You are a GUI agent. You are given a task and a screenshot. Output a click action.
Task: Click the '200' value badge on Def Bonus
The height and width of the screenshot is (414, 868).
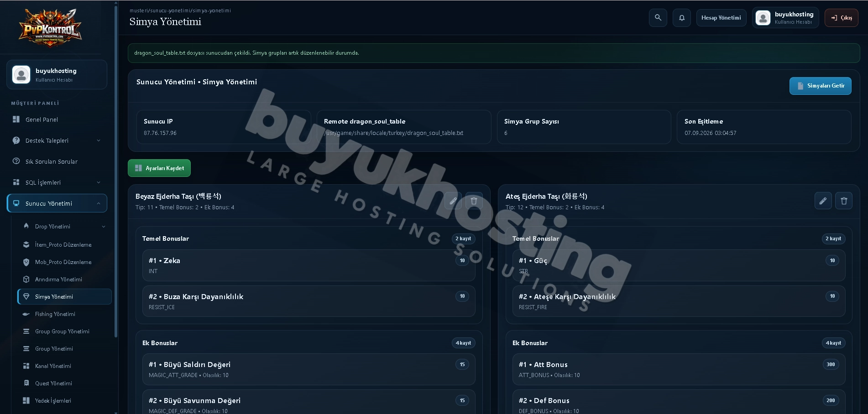[831, 400]
